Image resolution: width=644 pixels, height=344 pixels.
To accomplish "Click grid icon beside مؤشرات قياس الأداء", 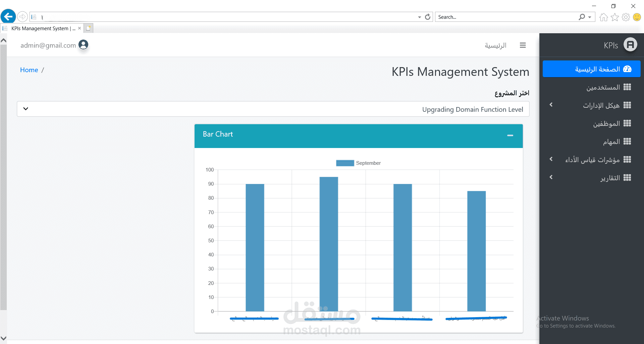I will [x=627, y=160].
